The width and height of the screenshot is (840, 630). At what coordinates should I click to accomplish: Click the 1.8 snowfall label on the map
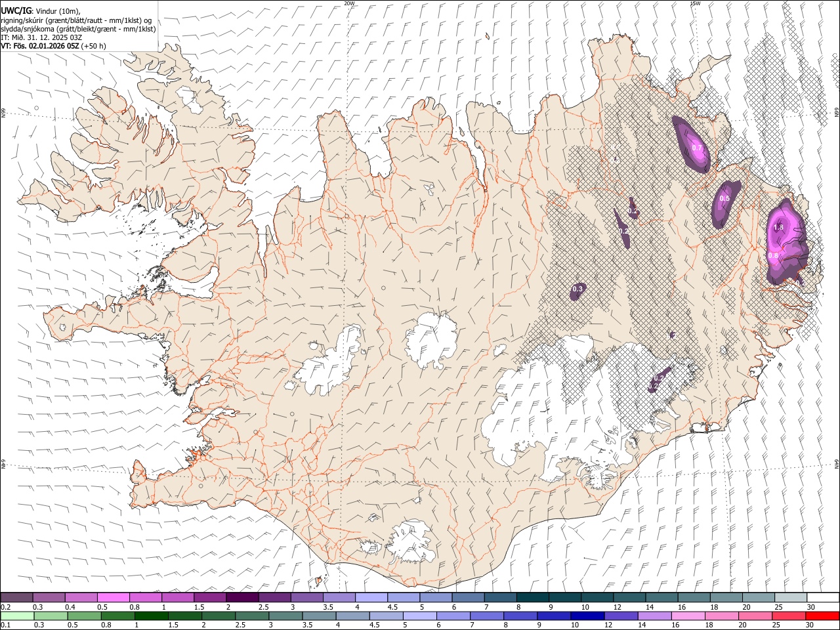[778, 227]
